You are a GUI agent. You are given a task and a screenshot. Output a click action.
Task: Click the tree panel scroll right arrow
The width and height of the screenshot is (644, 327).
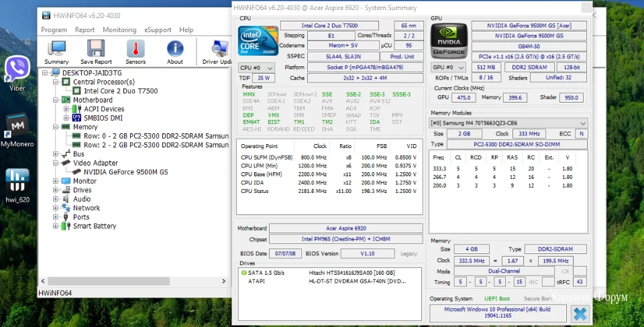coord(224,281)
